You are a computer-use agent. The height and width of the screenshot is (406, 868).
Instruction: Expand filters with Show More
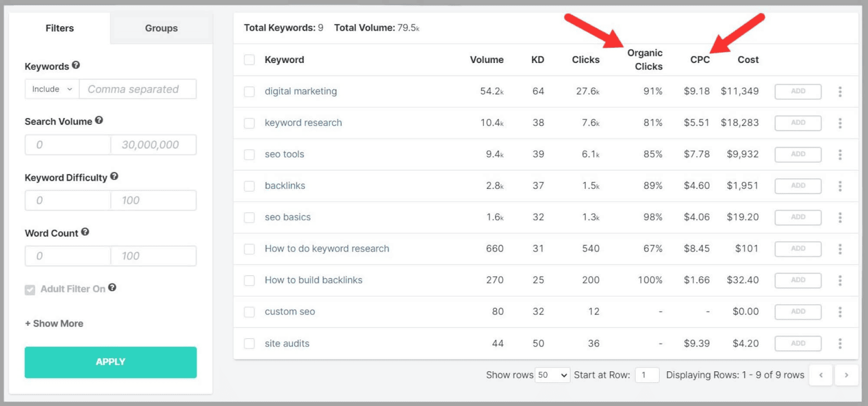[x=54, y=324]
